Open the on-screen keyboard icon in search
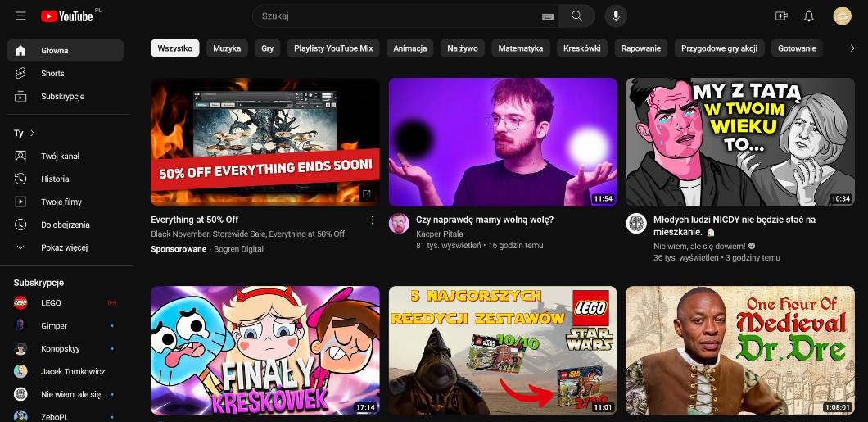868x422 pixels. point(547,16)
